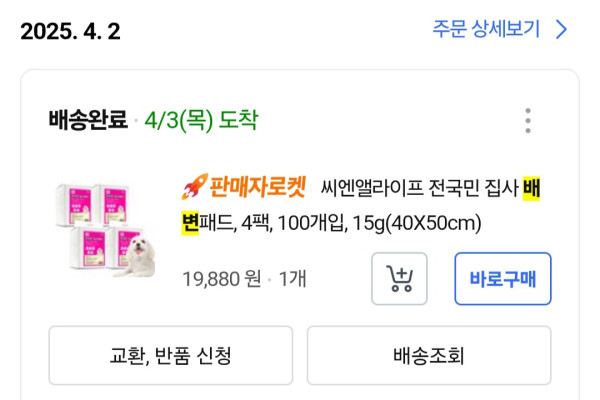Request exchange or return via 교환, 반품 신청

coord(171,355)
